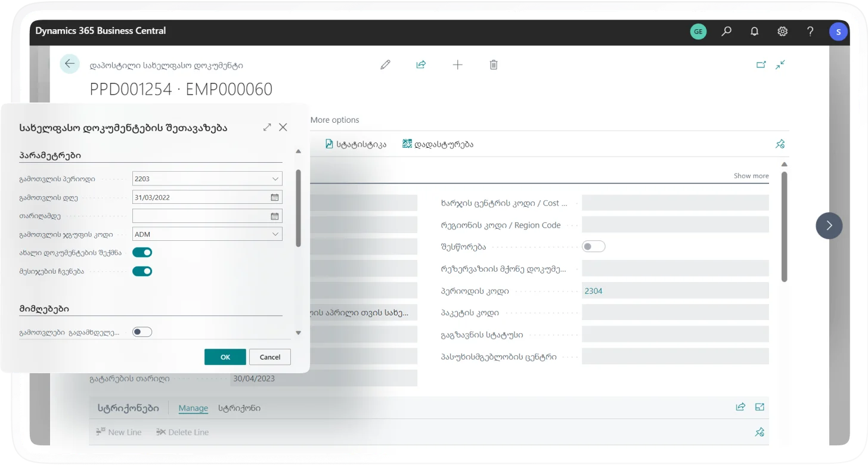The width and height of the screenshot is (868, 465).
Task: Toggle the ახალი დოკუმენტების შექმნა switch
Action: [142, 252]
